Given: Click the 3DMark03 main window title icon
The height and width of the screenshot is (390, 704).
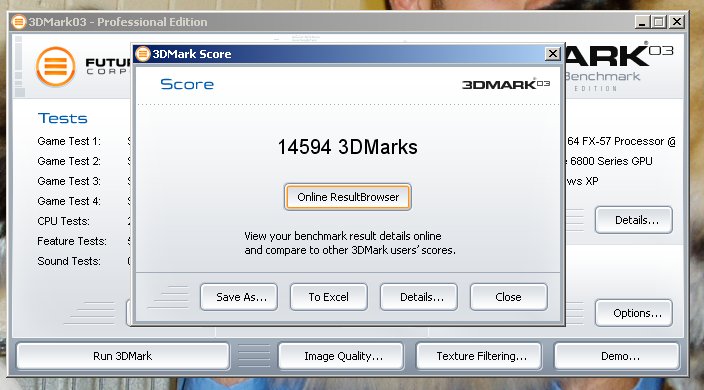Looking at the screenshot, I should pyautogui.click(x=18, y=22).
